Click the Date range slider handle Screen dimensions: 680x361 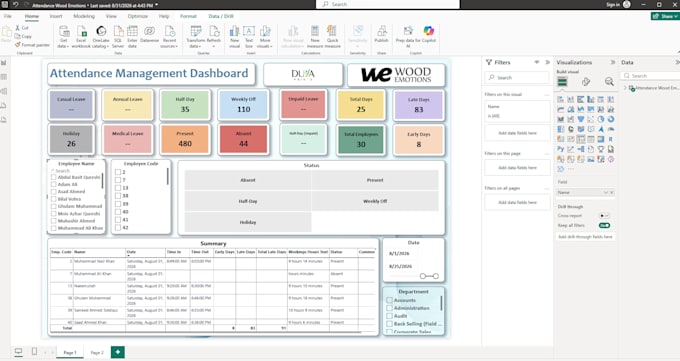423,276
